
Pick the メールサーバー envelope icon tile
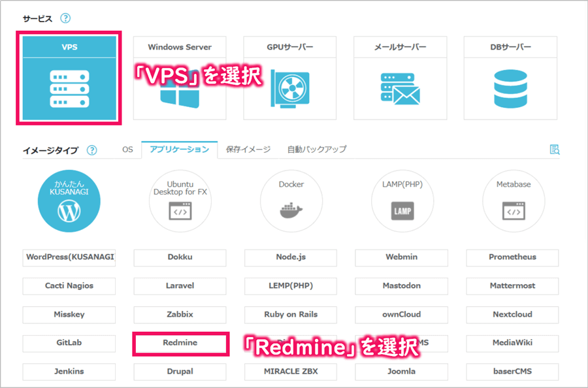point(400,78)
